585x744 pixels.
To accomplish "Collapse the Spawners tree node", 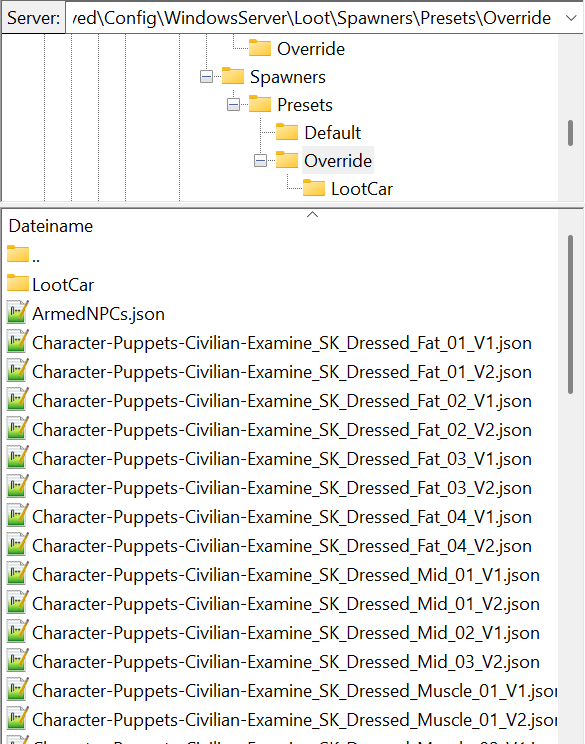I will (x=206, y=76).
